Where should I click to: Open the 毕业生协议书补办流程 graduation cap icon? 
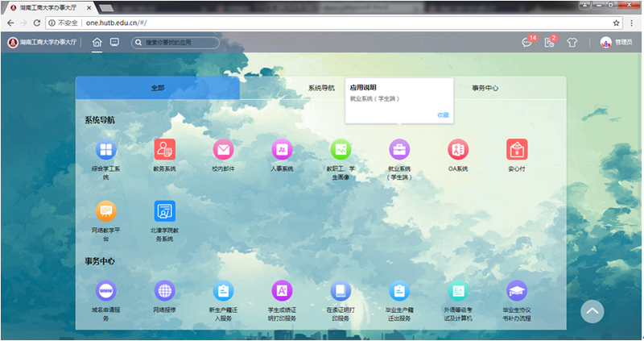click(517, 291)
